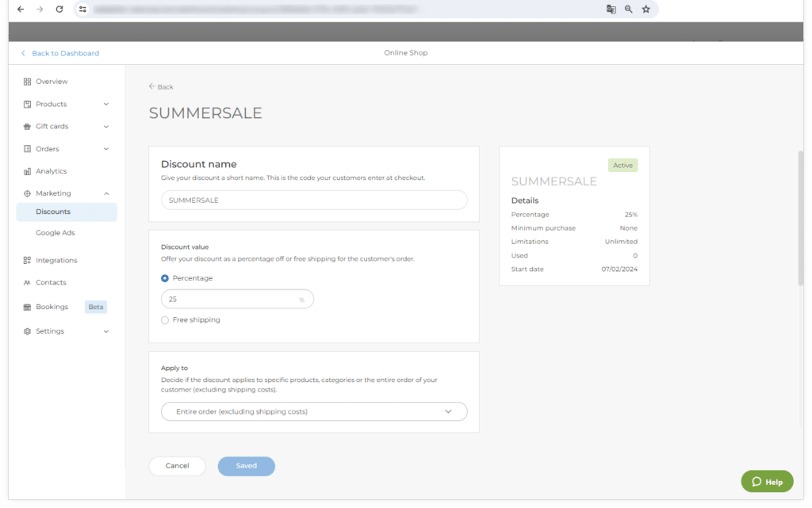812x508 pixels.
Task: Bookmark page with the star icon
Action: pyautogui.click(x=645, y=10)
